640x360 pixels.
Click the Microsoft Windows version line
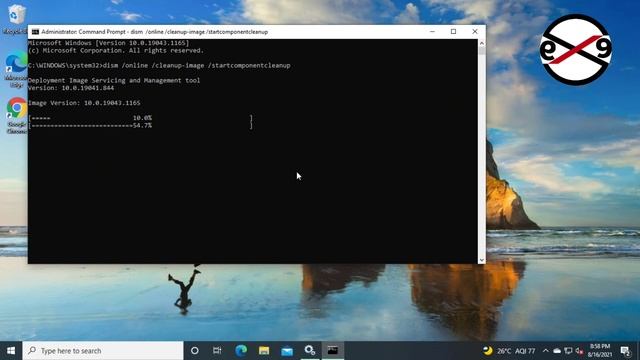[109, 43]
